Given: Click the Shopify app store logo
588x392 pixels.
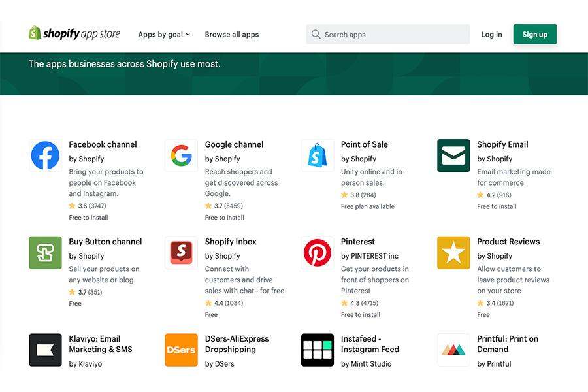Looking at the screenshot, I should (x=74, y=34).
